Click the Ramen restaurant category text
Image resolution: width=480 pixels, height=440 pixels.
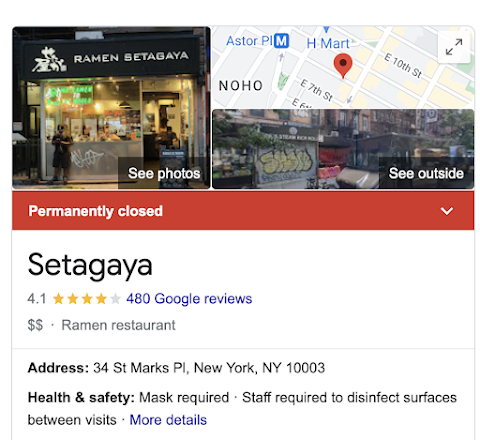pyautogui.click(x=118, y=325)
